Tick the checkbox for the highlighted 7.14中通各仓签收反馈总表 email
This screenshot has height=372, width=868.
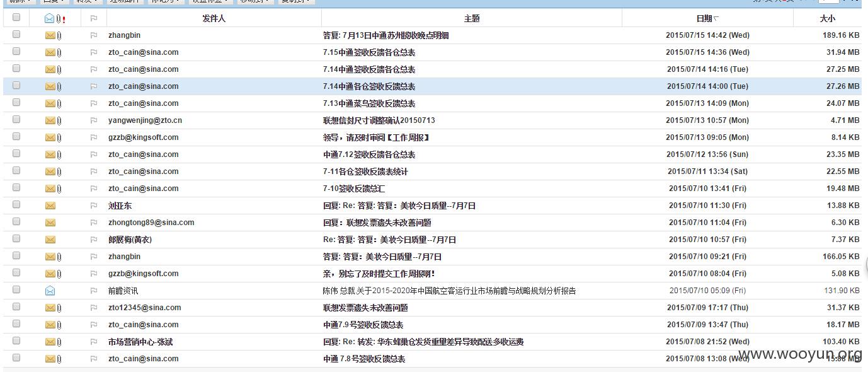coord(16,86)
